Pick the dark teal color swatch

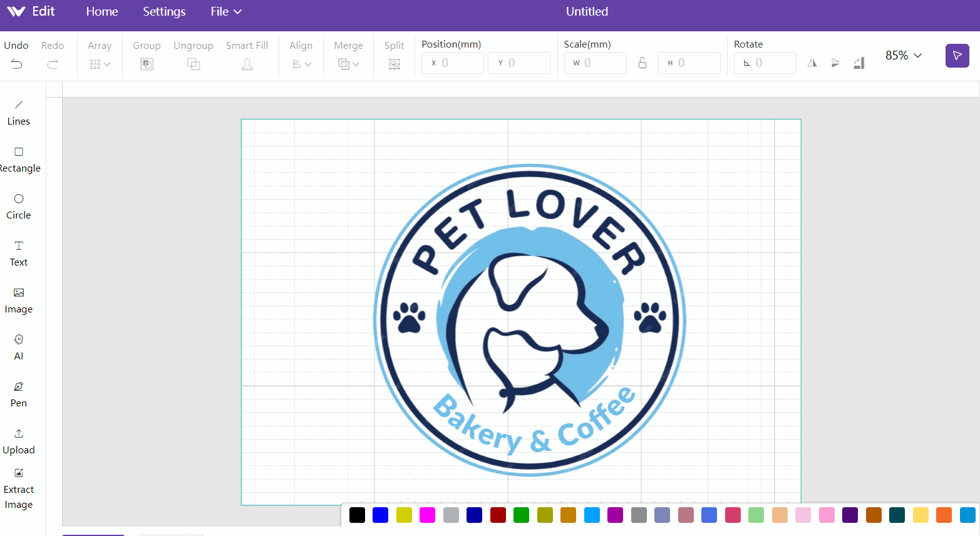(897, 515)
